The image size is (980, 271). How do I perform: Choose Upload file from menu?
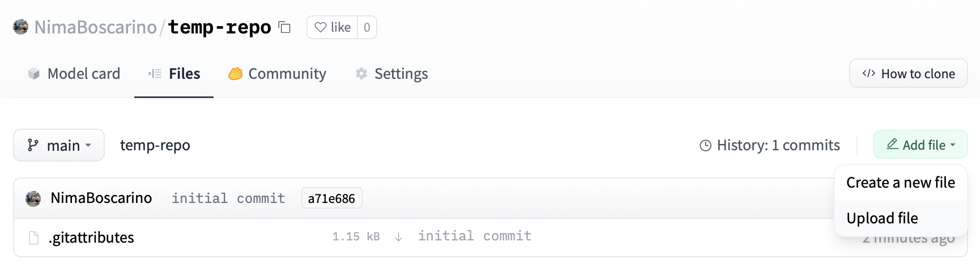point(882,218)
